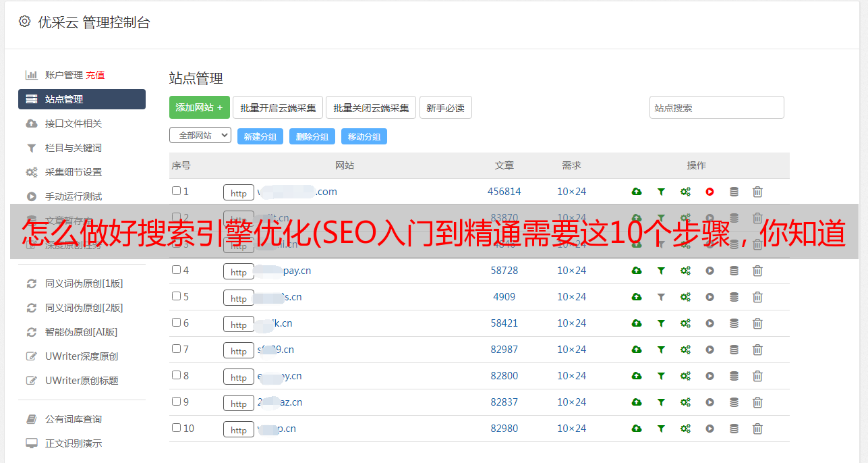Click the 移动分组 button
Viewport: 868px width, 463px height.
click(364, 136)
